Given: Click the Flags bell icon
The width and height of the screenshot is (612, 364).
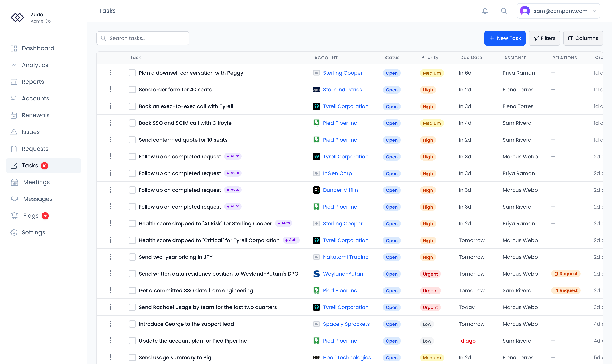Looking at the screenshot, I should click(x=15, y=216).
